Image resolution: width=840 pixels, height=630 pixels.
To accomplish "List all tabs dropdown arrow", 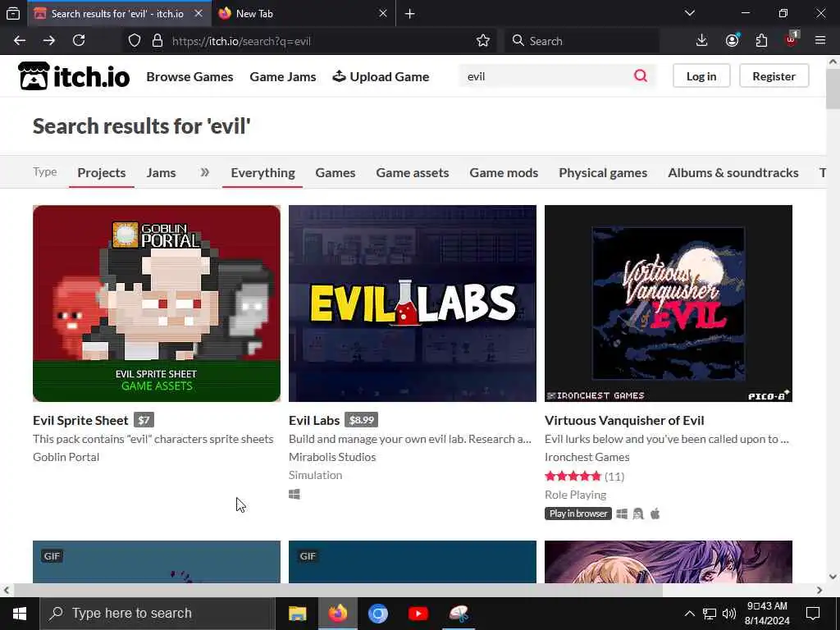I will pyautogui.click(x=689, y=13).
